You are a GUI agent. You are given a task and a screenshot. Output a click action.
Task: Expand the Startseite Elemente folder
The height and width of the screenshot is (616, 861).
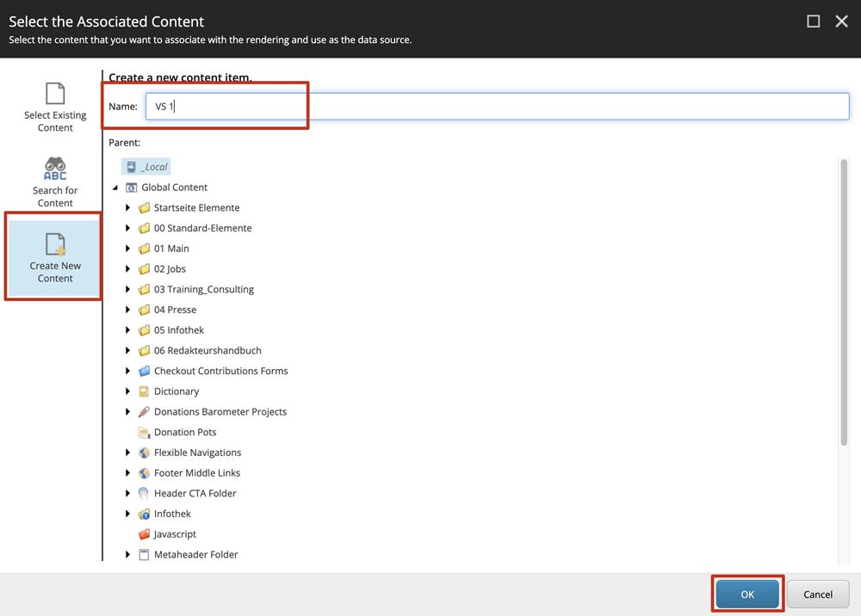pos(128,208)
